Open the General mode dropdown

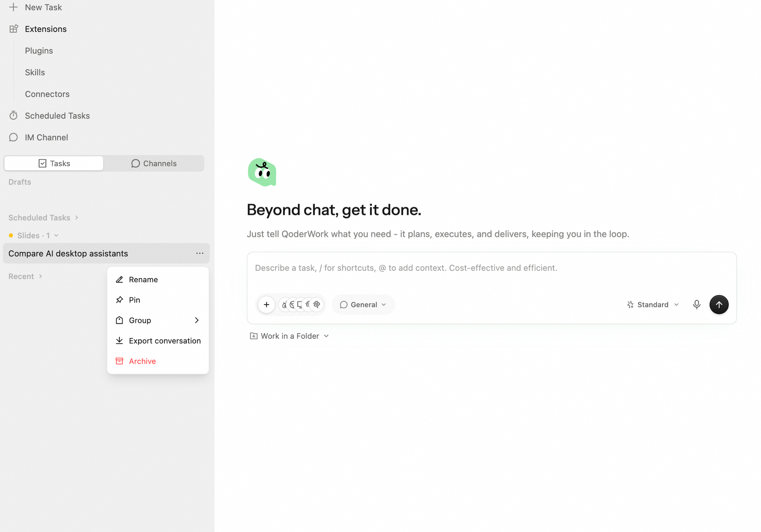(363, 305)
